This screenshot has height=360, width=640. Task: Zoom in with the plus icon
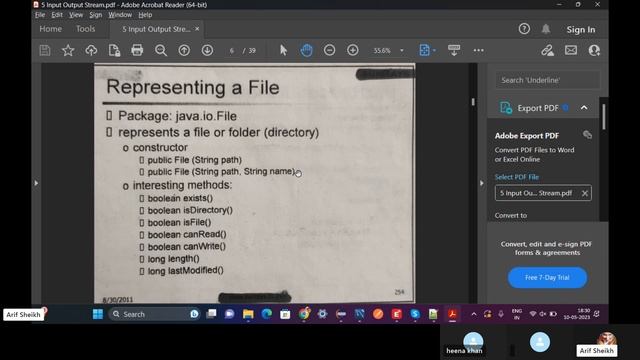[x=353, y=50]
